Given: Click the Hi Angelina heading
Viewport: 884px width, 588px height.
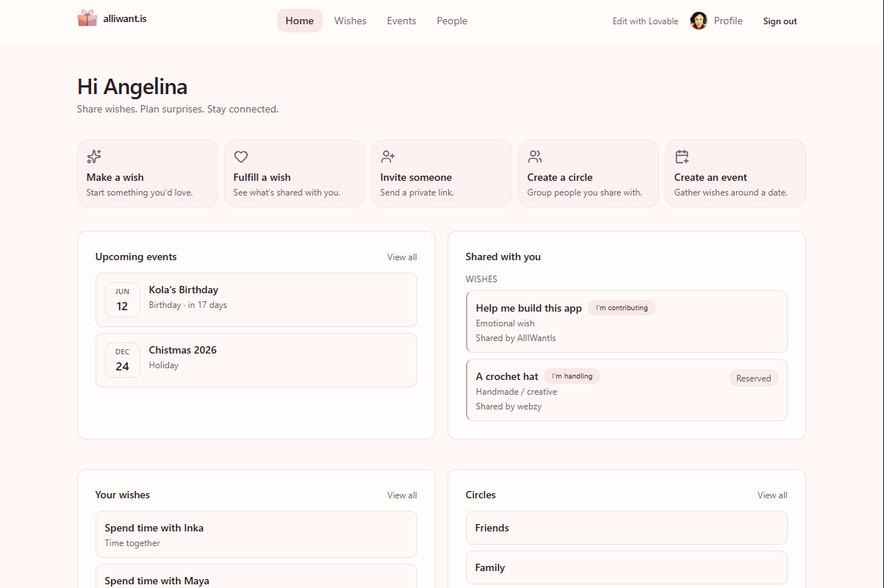Looking at the screenshot, I should (x=132, y=87).
